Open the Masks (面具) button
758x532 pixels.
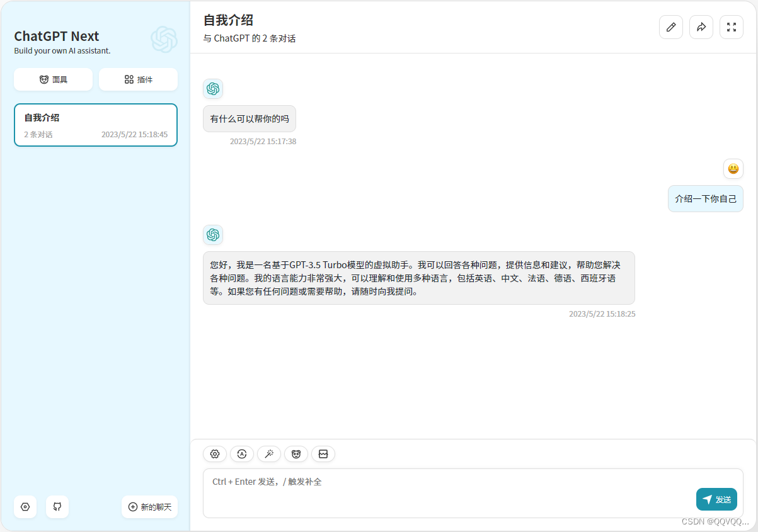point(53,79)
